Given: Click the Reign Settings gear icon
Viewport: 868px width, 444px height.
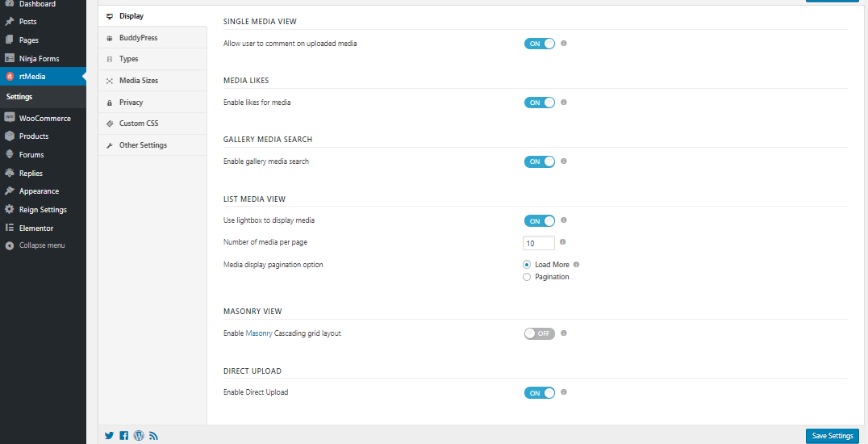Looking at the screenshot, I should tap(10, 210).
